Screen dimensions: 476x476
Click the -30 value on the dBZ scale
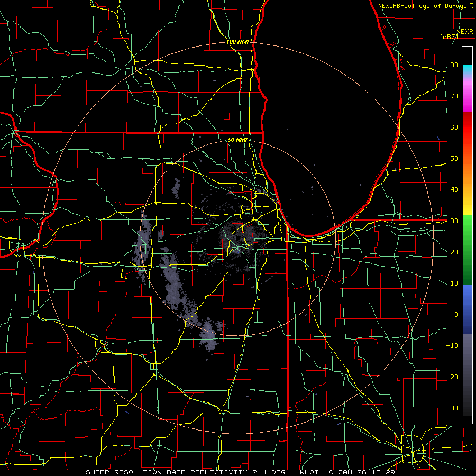[452, 408]
